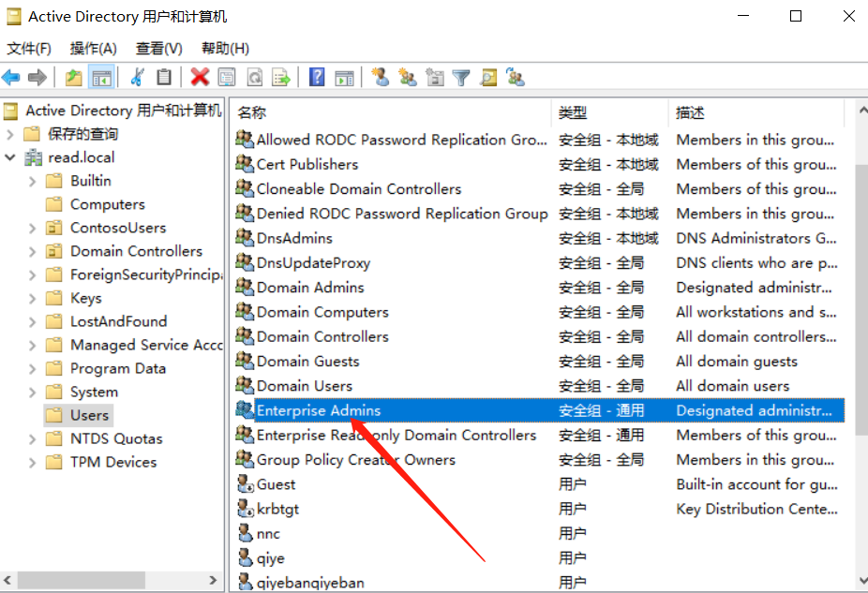
Task: Sort by the 类型 column header
Action: [610, 112]
